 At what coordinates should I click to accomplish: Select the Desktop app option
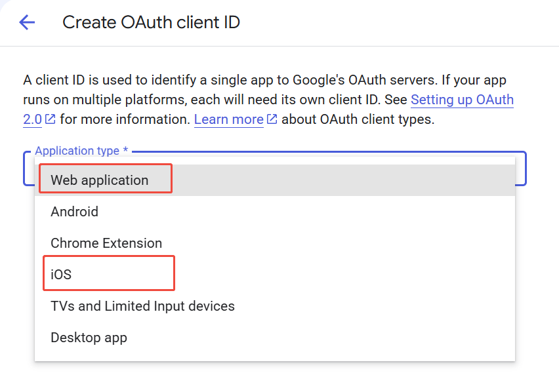275,337
